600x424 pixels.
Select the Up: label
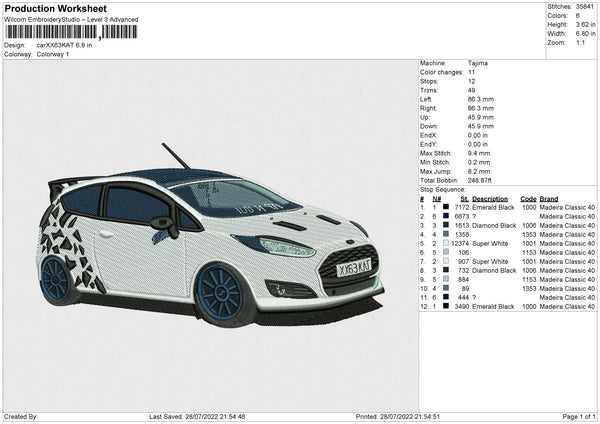click(x=425, y=117)
